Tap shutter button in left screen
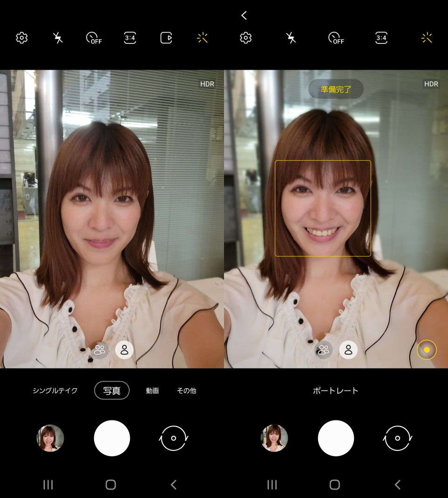This screenshot has width=448, height=498. tap(112, 438)
